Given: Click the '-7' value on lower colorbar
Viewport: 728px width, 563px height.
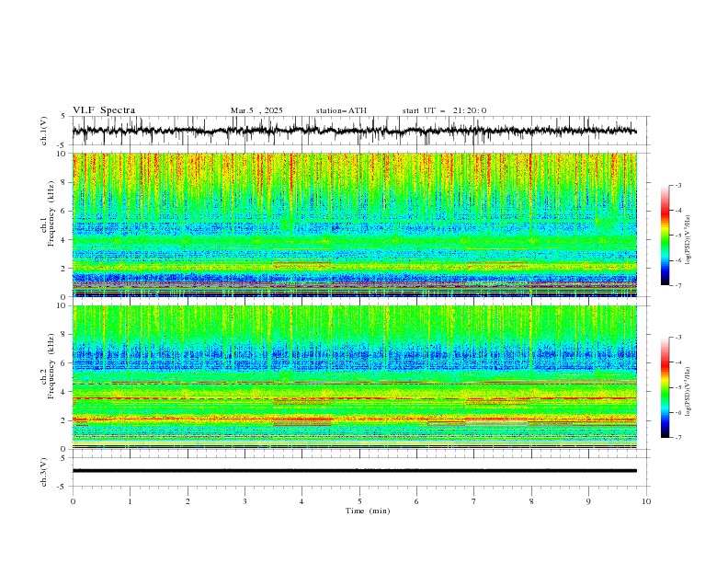Looking at the screenshot, I should [x=678, y=438].
